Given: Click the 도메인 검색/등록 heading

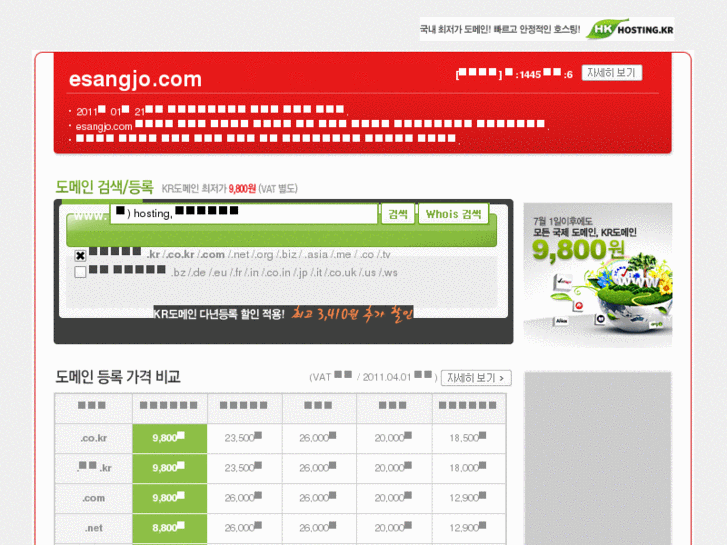Looking at the screenshot, I should pos(104,187).
